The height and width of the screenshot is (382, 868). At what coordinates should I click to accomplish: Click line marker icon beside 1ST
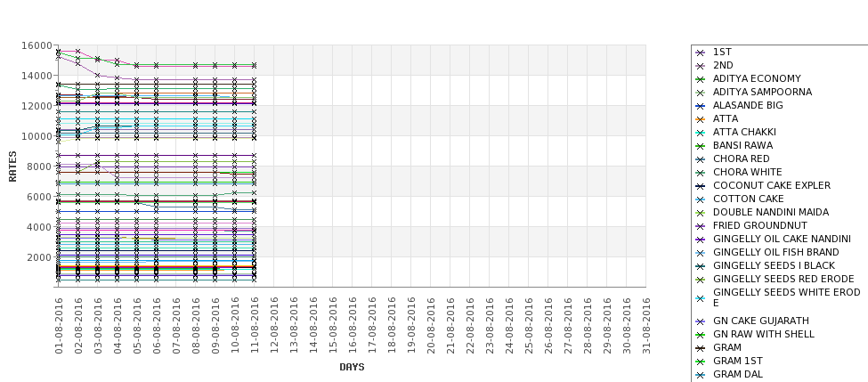701,53
